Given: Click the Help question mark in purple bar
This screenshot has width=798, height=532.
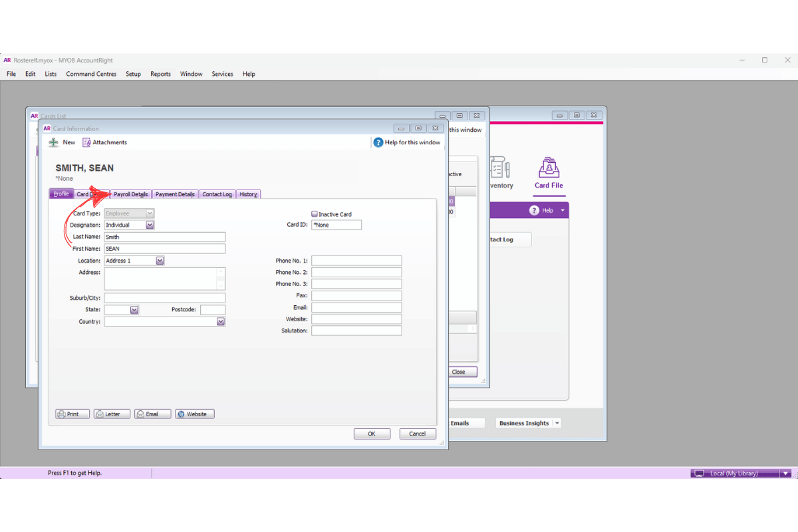Looking at the screenshot, I should [534, 210].
